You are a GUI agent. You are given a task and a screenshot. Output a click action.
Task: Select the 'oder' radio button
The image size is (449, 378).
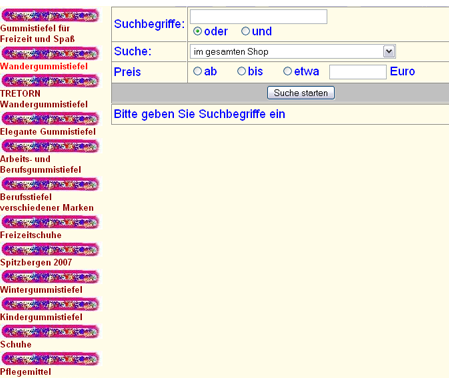coord(197,31)
